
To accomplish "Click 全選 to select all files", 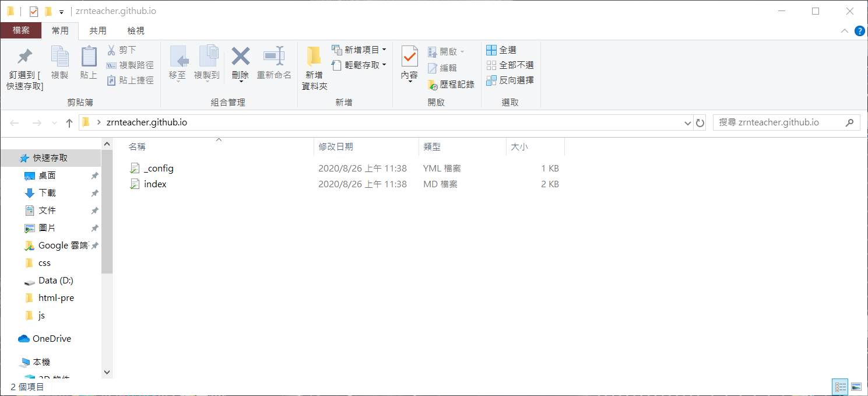I will [x=501, y=50].
